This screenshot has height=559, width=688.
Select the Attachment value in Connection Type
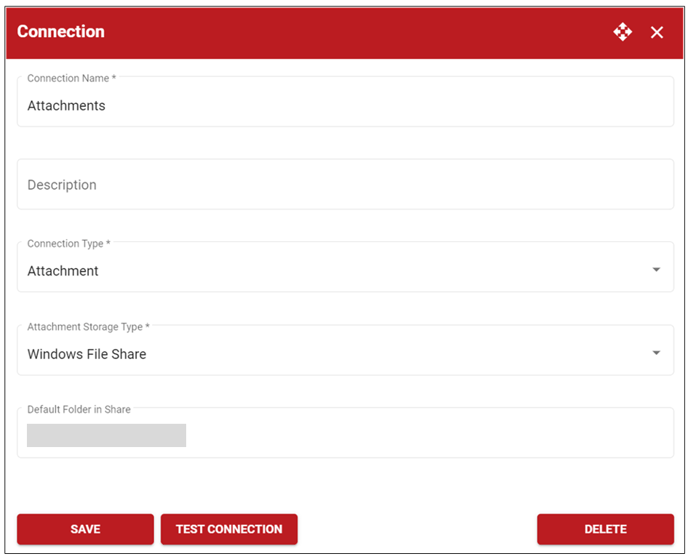click(x=63, y=271)
